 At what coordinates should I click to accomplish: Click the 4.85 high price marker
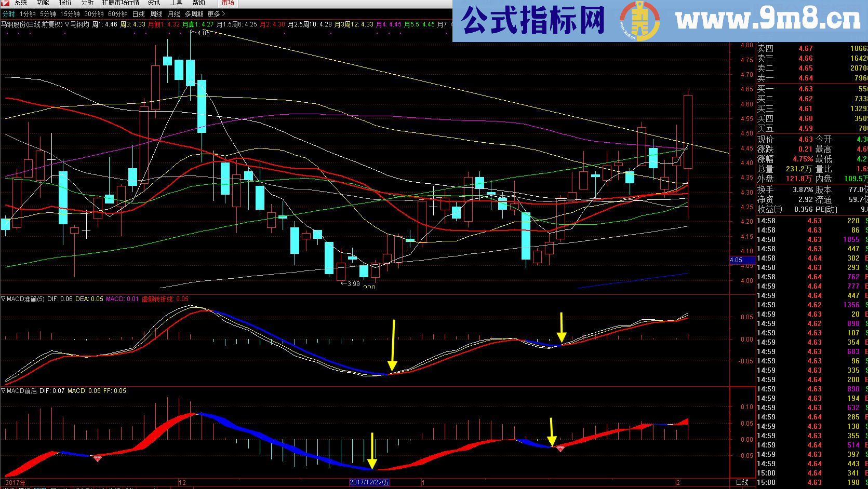(x=203, y=33)
